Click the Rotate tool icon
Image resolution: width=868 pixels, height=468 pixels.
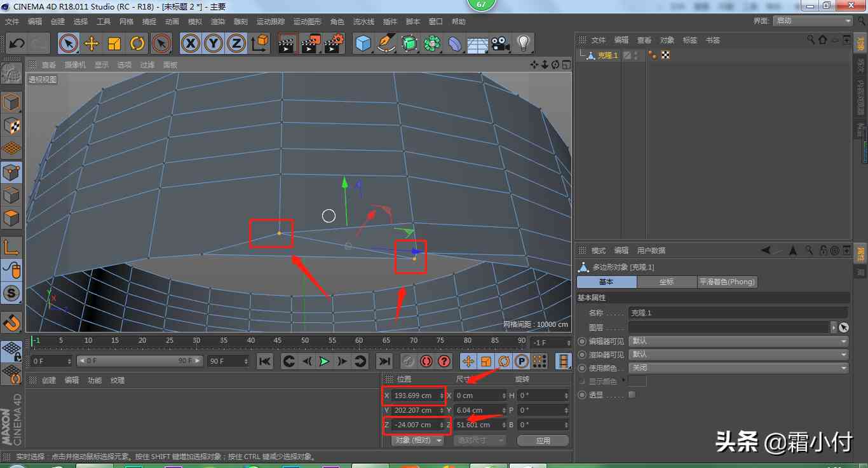137,43
